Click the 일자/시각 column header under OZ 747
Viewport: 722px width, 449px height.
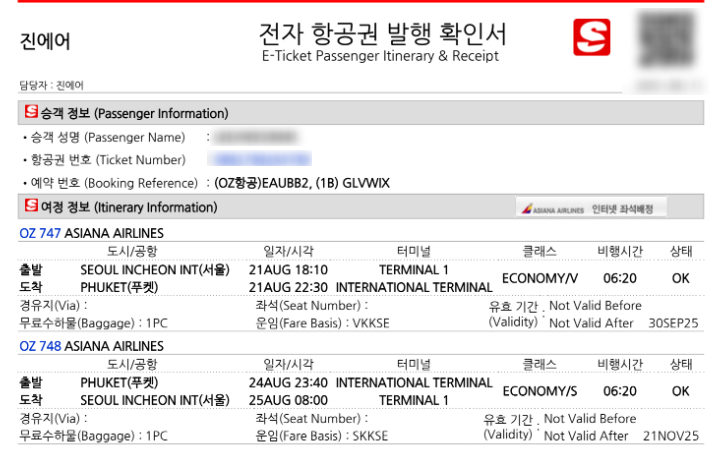(x=288, y=251)
